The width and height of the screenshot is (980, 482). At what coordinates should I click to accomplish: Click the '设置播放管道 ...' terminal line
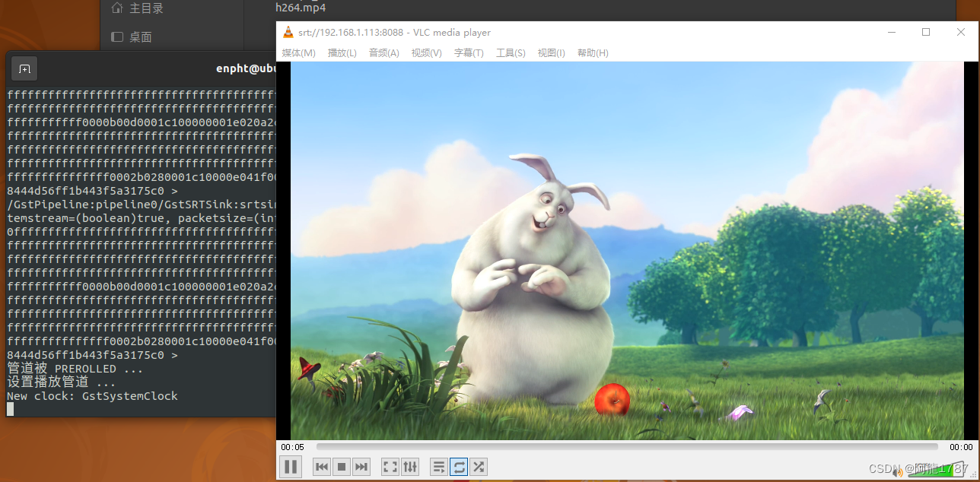62,382
